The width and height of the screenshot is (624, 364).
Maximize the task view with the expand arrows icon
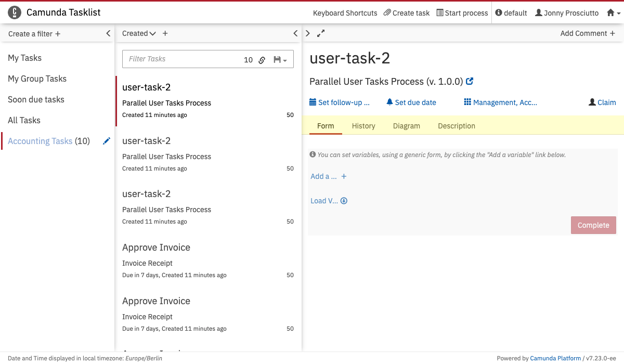(x=321, y=33)
